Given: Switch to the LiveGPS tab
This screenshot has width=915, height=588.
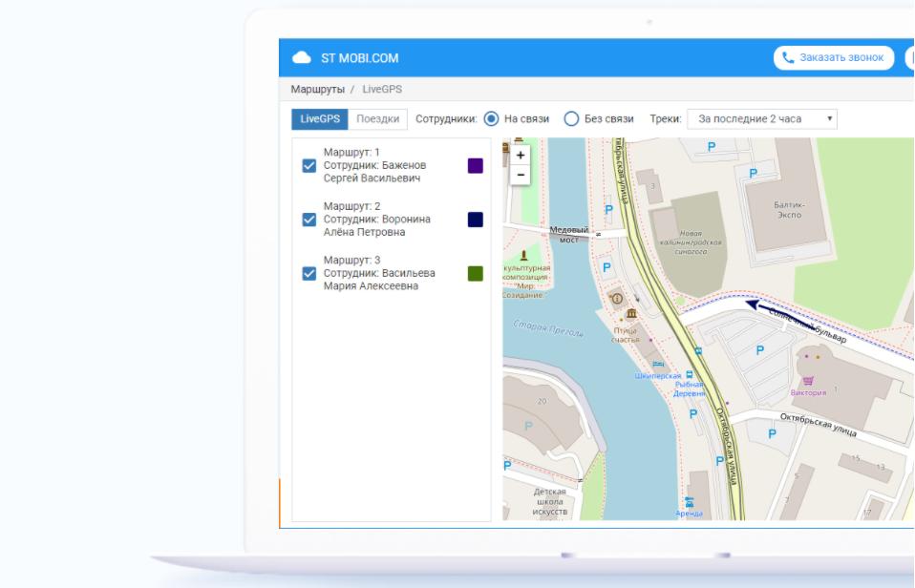Looking at the screenshot, I should 320,119.
